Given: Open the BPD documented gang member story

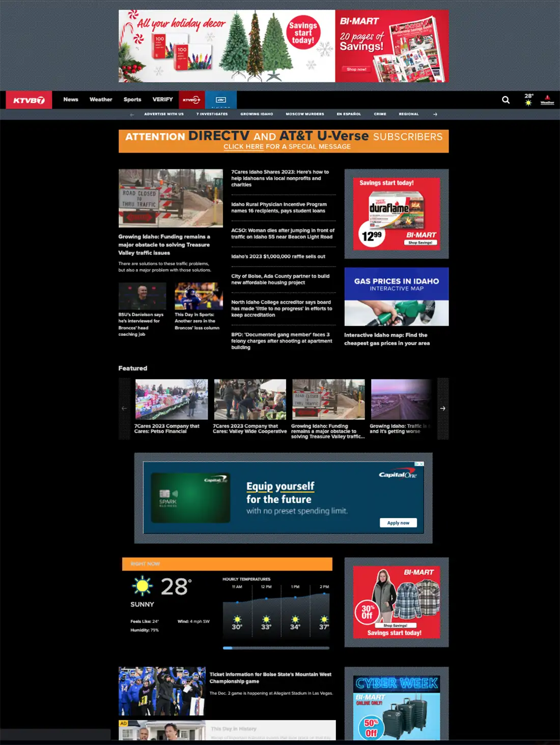Looking at the screenshot, I should point(282,341).
